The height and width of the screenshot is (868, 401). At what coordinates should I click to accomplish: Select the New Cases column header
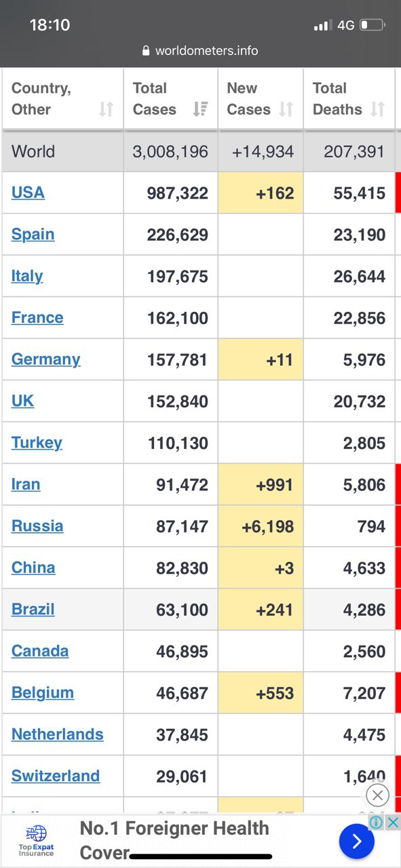point(261,99)
